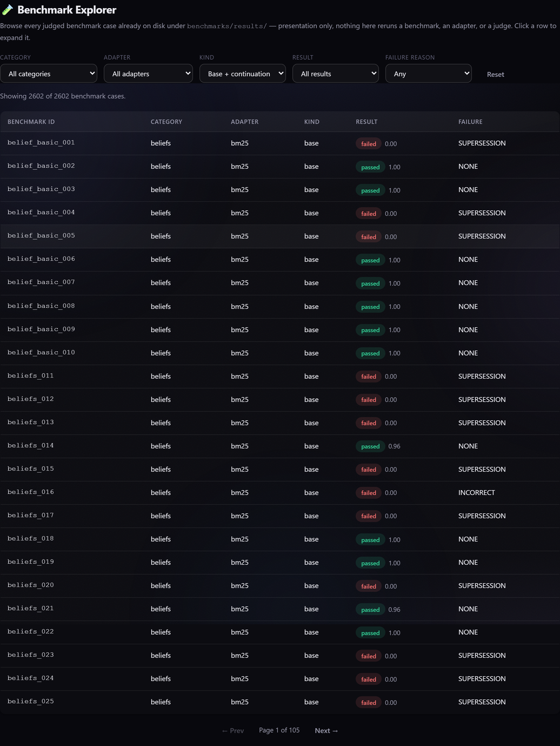Image resolution: width=560 pixels, height=746 pixels.
Task: Open benchmark case beliefs_015
Action: [280, 469]
